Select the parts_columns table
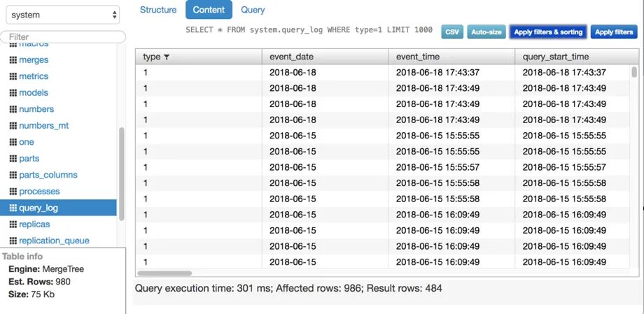This screenshot has height=314, width=644. pos(48,175)
